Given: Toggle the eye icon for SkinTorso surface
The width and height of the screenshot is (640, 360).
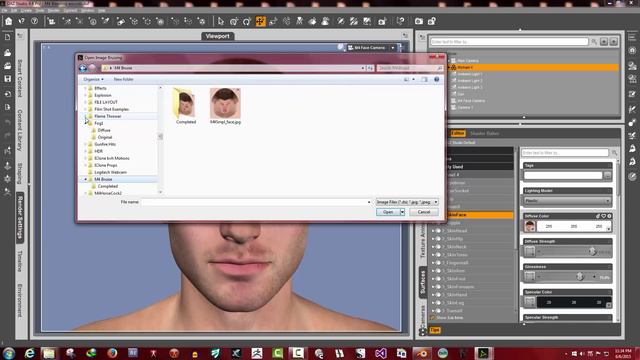Looking at the screenshot, I should pos(438,255).
